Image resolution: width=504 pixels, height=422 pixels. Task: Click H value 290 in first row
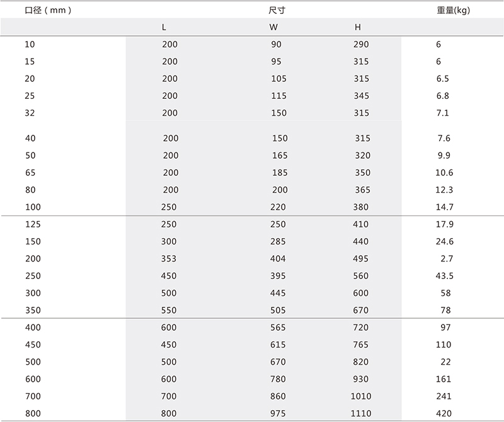coord(361,44)
